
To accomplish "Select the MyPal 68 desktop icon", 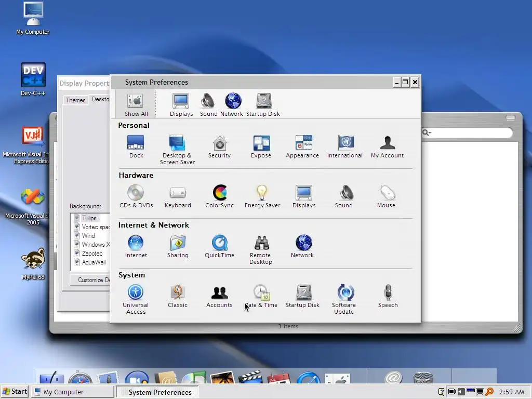I will pos(33,264).
